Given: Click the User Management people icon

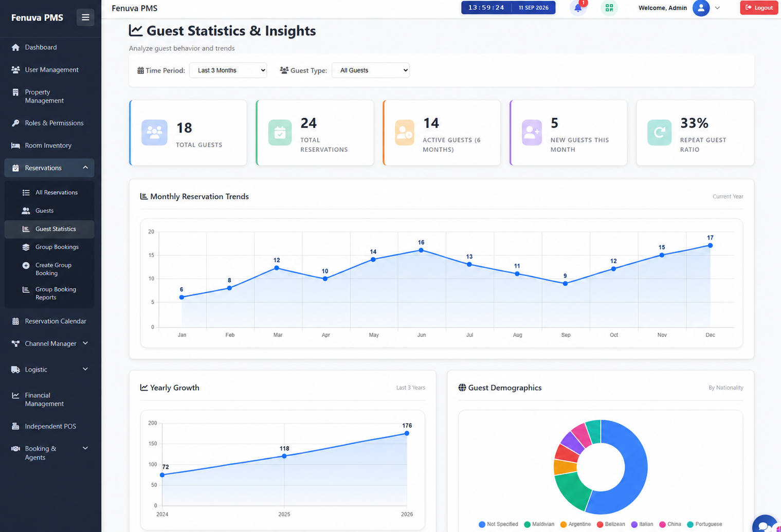Looking at the screenshot, I should (15, 70).
